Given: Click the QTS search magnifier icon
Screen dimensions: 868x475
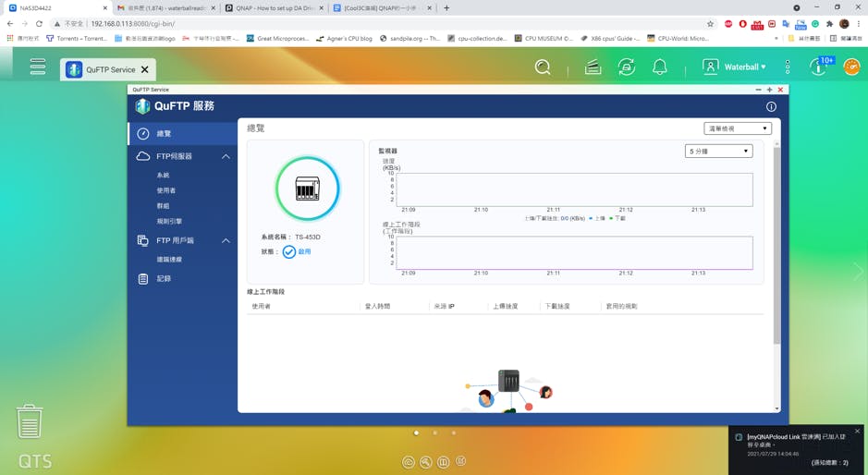Looking at the screenshot, I should click(543, 67).
